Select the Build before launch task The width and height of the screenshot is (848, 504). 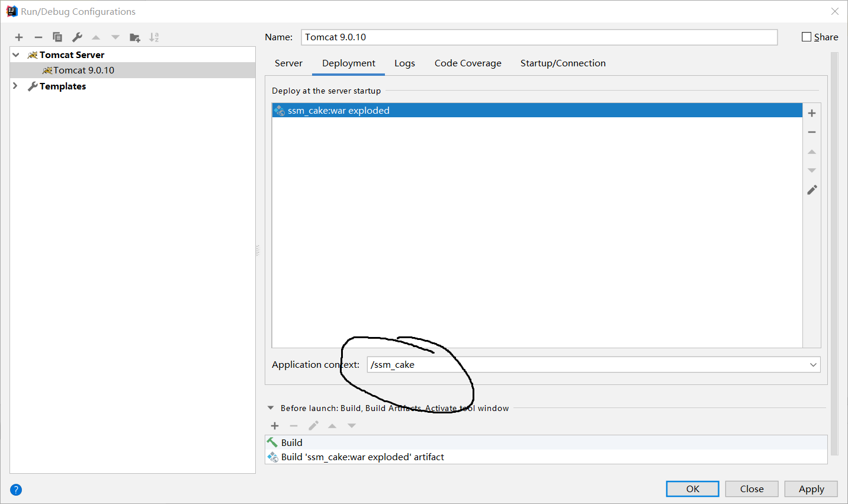[546, 442]
